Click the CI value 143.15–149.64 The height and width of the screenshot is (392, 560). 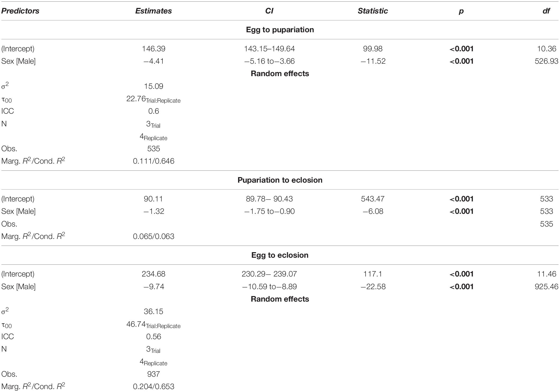point(269,49)
